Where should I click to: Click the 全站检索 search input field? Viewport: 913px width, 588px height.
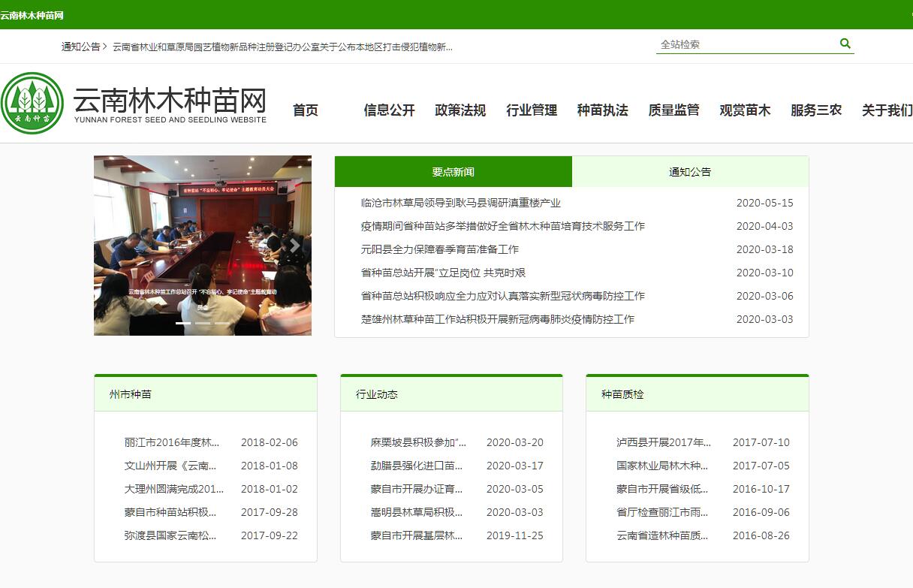click(743, 44)
